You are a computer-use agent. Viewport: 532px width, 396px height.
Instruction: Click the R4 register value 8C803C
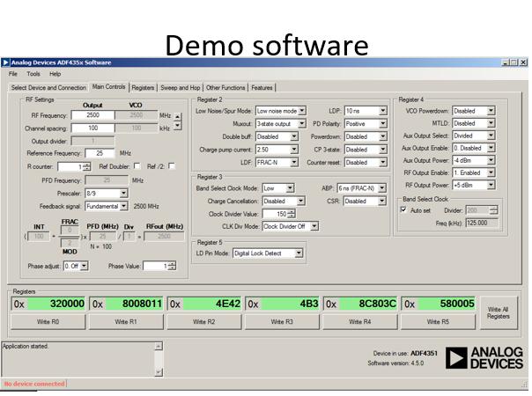[x=368, y=304]
